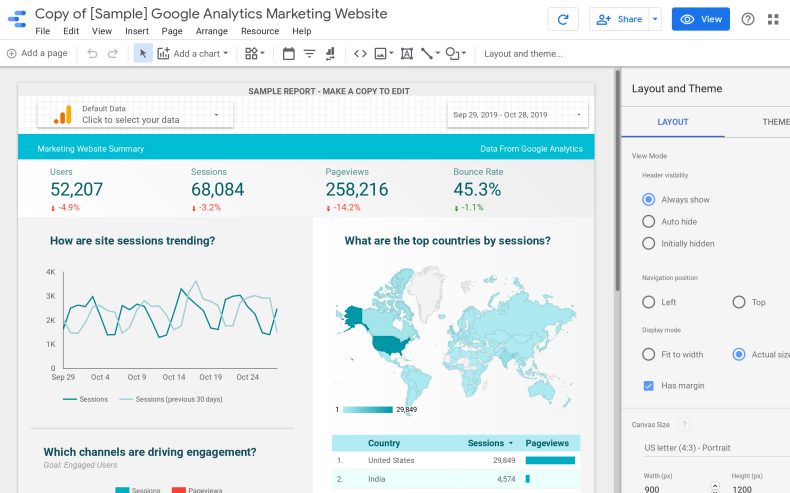Viewport: 790px width, 493px height.
Task: Switch to the THEME tab
Action: pos(776,122)
